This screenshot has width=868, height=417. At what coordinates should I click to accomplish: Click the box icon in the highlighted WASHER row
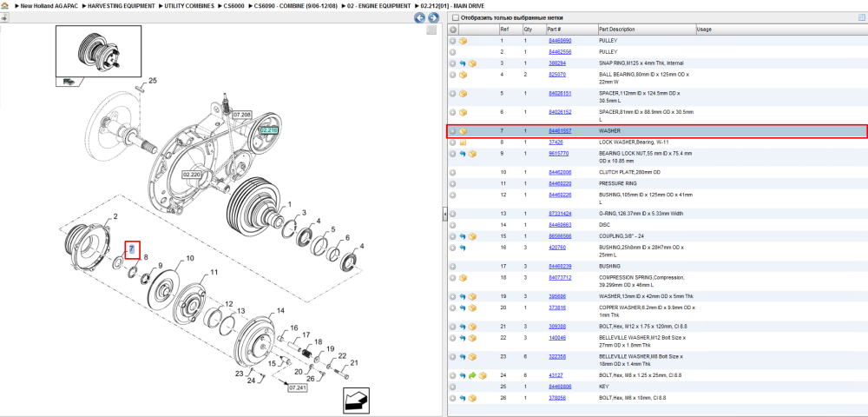[x=463, y=131]
